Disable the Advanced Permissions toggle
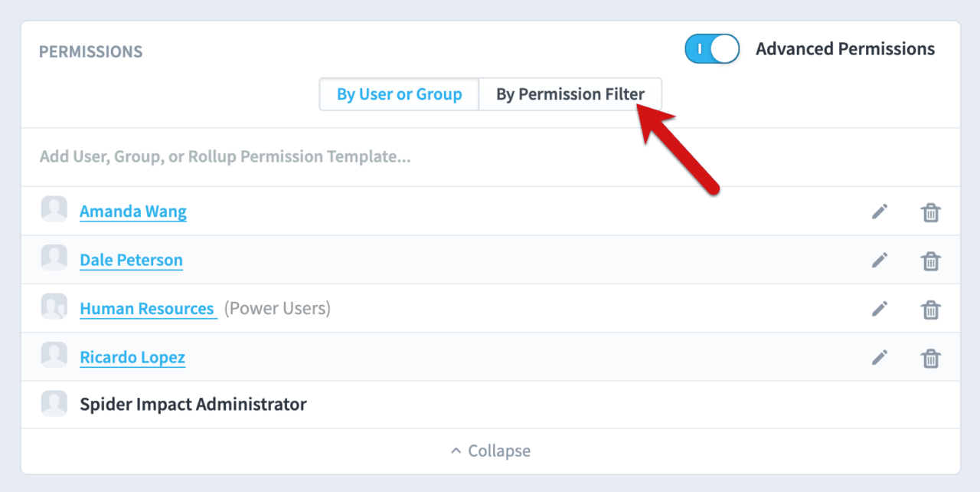Screen dimensions: 980x492 point(712,48)
